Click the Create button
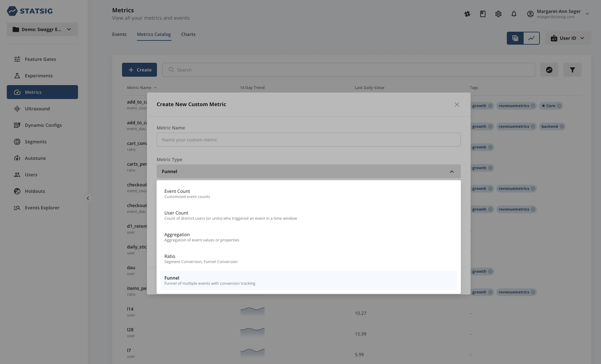This screenshot has width=601, height=364. coord(139,70)
